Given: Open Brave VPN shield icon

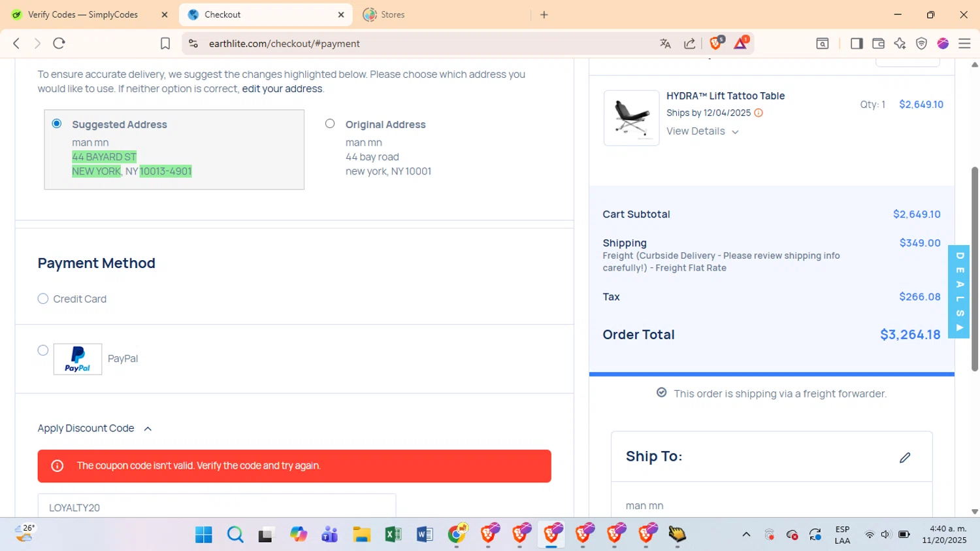Looking at the screenshot, I should pos(921,43).
